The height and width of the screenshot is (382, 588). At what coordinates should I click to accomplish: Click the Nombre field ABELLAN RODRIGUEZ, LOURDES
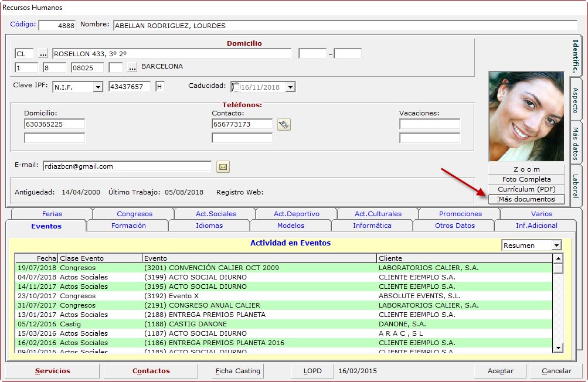pos(345,26)
